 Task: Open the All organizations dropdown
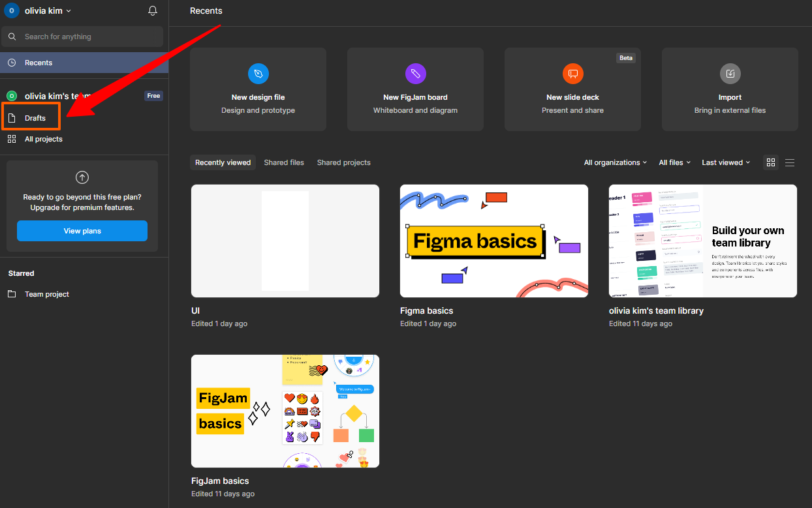pyautogui.click(x=616, y=162)
